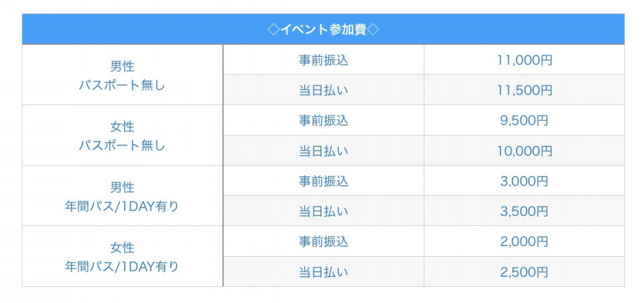The image size is (644, 303).
Task: Select the 女性 パスポート無し row label
Action: tap(122, 135)
